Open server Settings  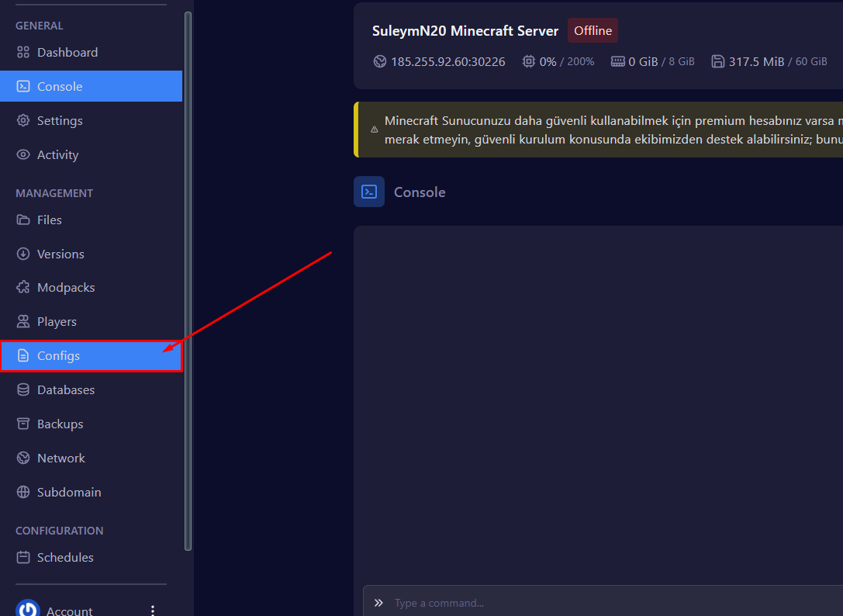91,120
